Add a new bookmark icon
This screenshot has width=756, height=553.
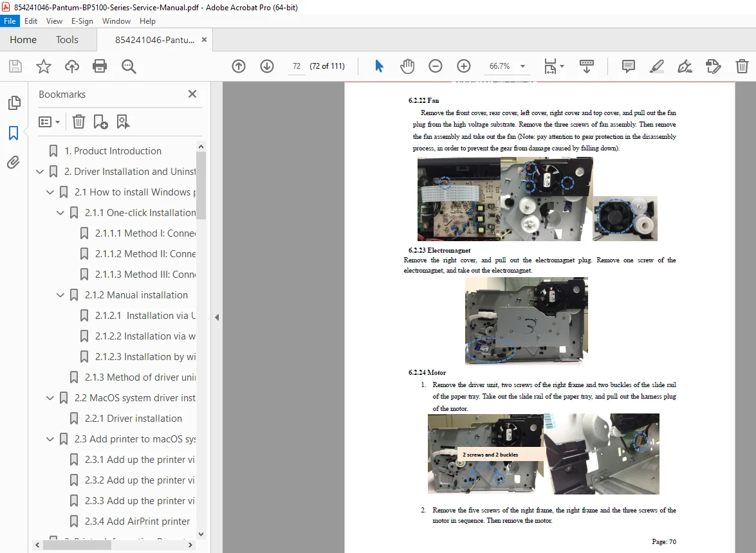pos(100,122)
